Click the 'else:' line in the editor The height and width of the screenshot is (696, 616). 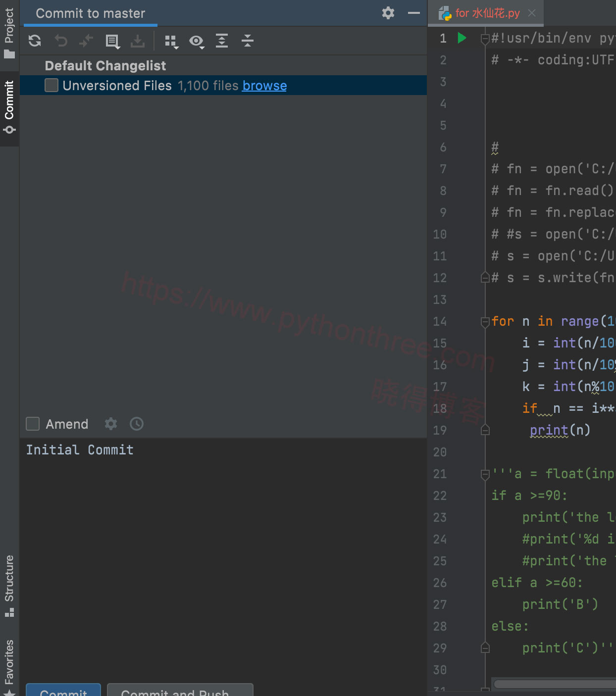(x=510, y=626)
